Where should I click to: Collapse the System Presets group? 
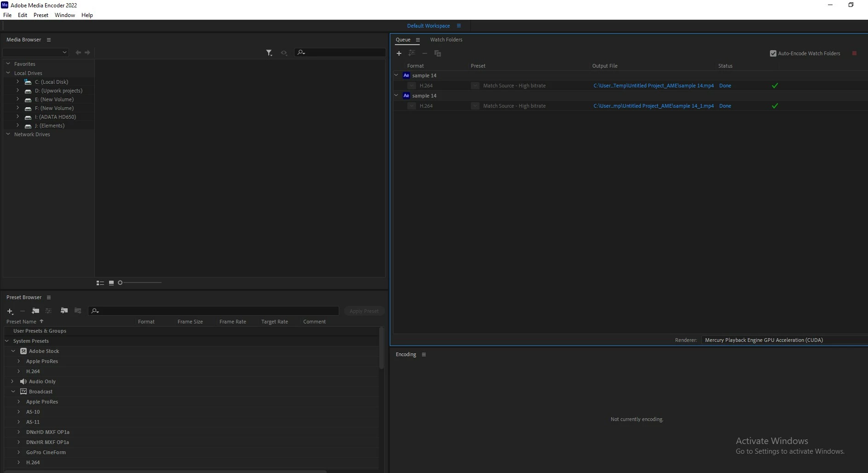[7, 341]
